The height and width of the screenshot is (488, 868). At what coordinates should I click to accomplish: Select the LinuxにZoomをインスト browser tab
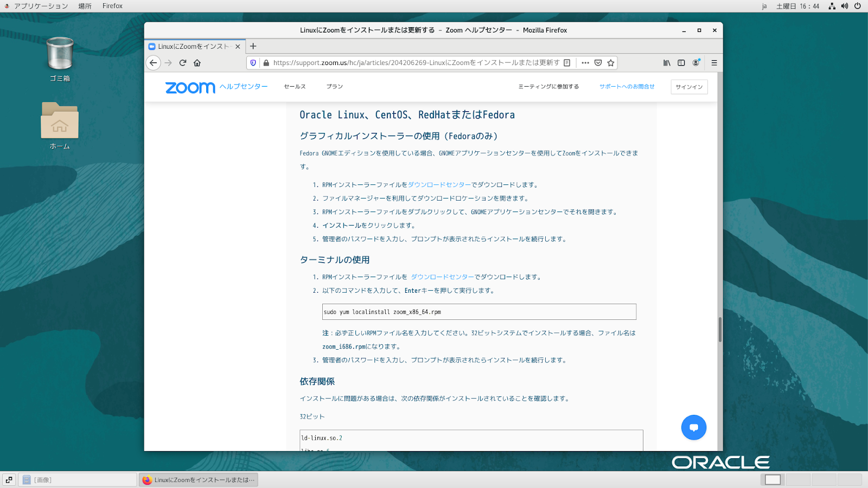tap(194, 47)
